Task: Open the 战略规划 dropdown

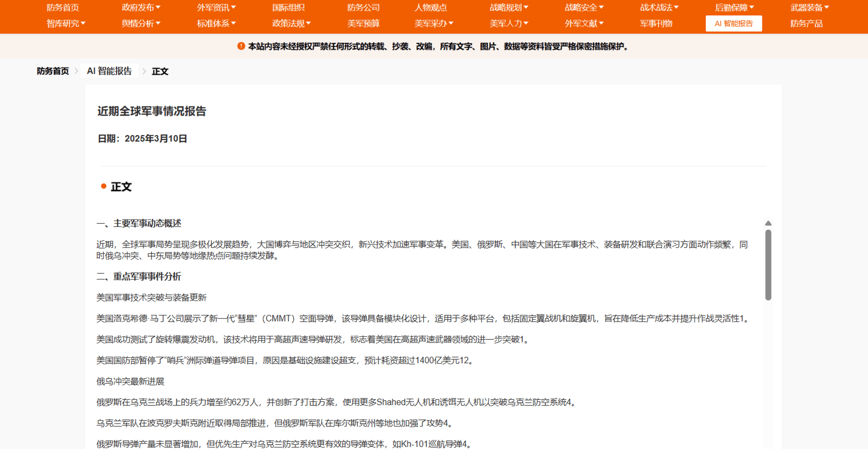Action: click(x=508, y=8)
